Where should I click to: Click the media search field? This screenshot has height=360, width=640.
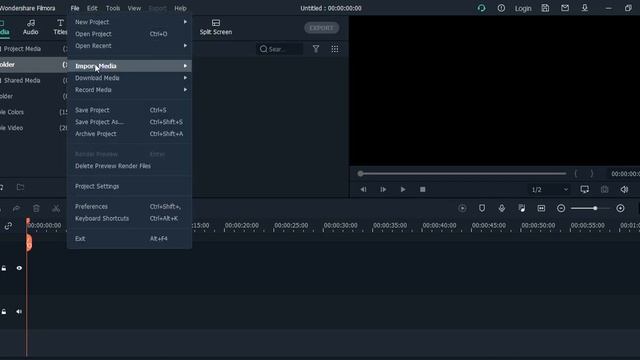(280, 49)
